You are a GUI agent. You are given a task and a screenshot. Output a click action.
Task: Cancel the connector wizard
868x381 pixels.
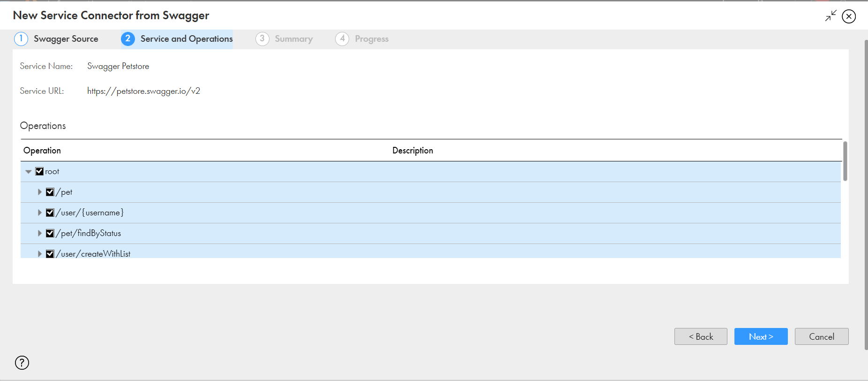822,336
